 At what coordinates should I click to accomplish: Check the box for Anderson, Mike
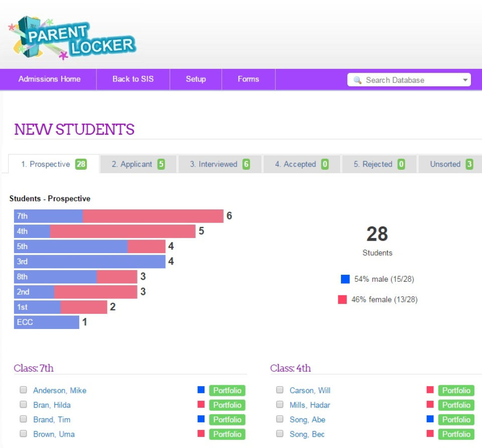(24, 390)
